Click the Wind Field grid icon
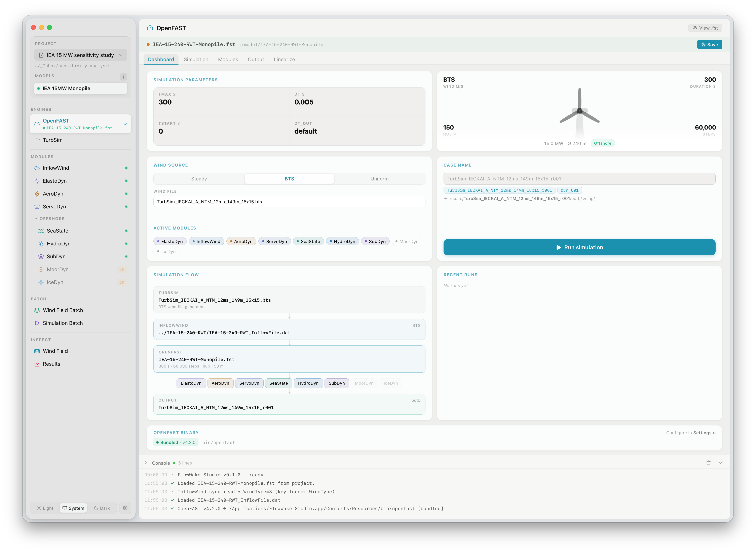Screen dimensions: 756x552 37,351
